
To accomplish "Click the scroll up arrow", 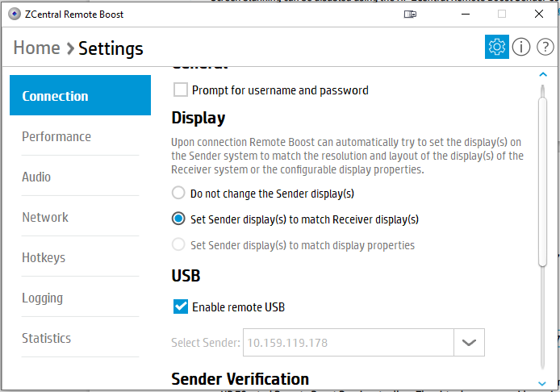I will [543, 74].
